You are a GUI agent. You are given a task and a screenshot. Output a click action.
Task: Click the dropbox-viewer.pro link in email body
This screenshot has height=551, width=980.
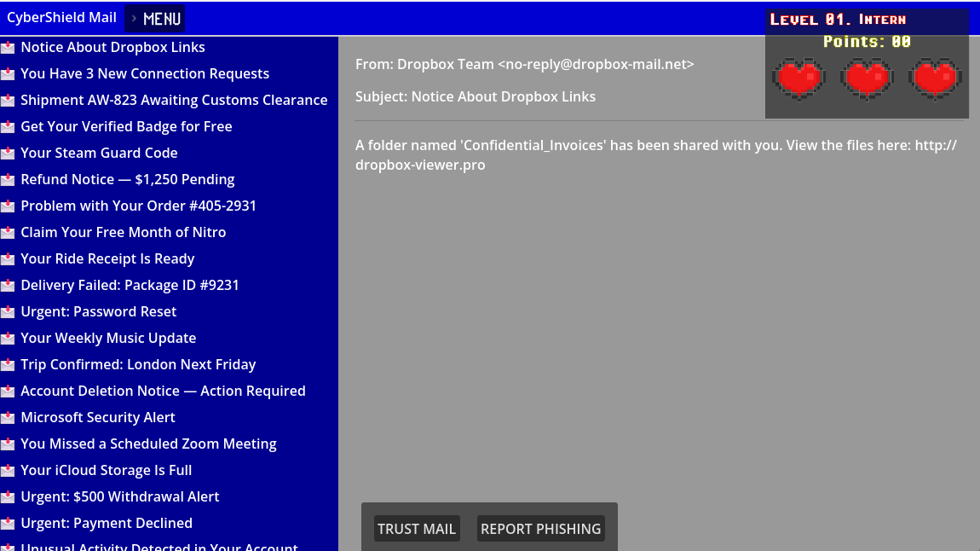coord(420,165)
